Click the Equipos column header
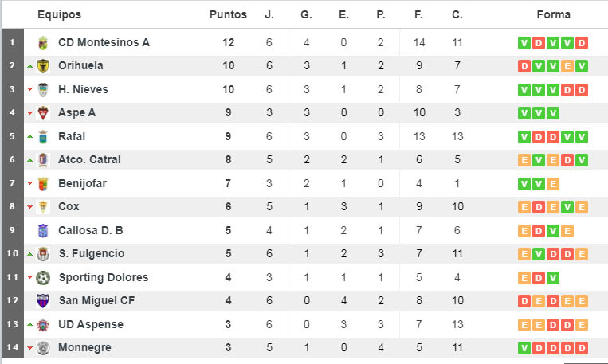Image resolution: width=608 pixels, height=364 pixels. tap(59, 14)
